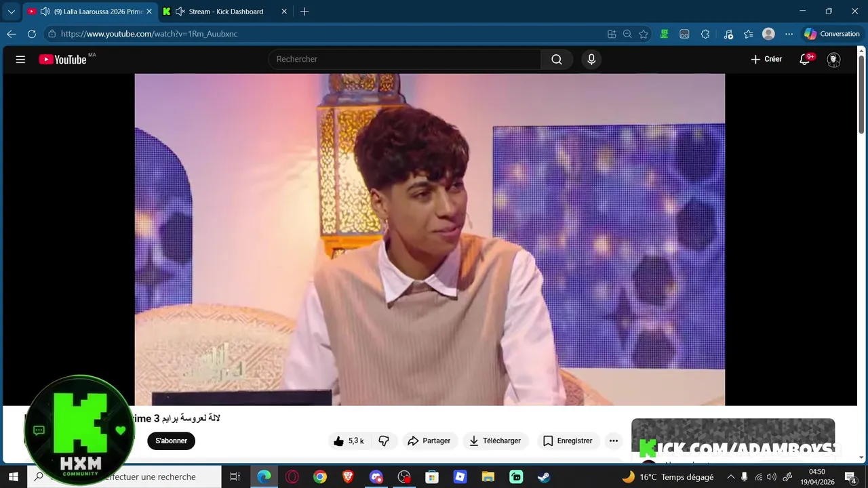This screenshot has height=488, width=868.
Task: Open the three-dot more actions menu
Action: point(614,441)
